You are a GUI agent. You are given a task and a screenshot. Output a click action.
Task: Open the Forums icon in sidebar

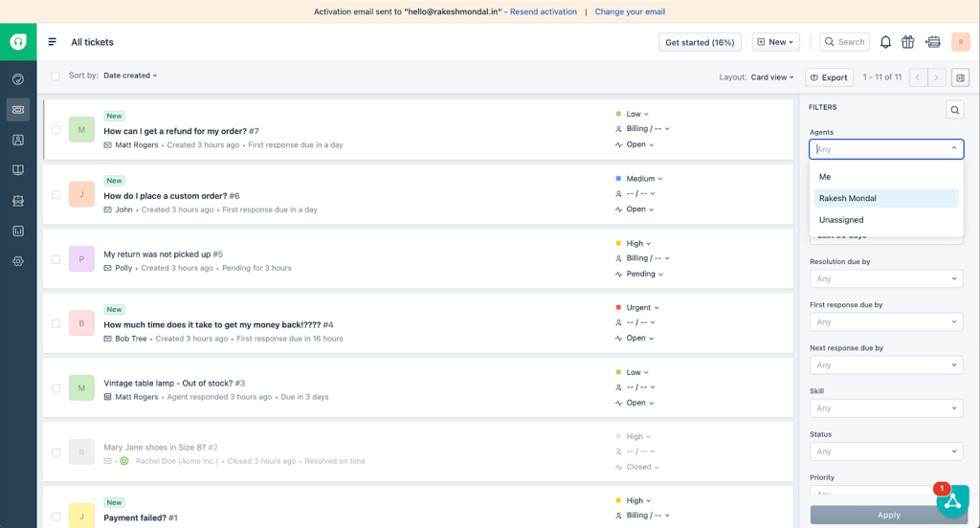click(18, 201)
